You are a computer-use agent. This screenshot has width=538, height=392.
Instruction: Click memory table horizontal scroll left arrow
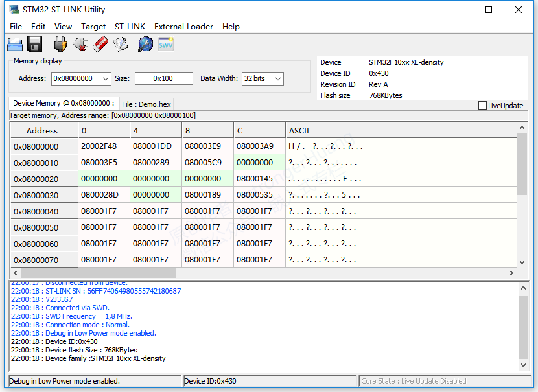point(16,273)
